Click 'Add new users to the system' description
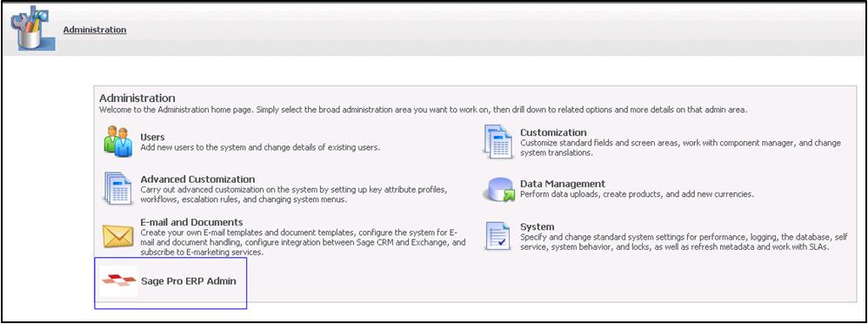Screen dimensions: 868x324 click(260, 147)
